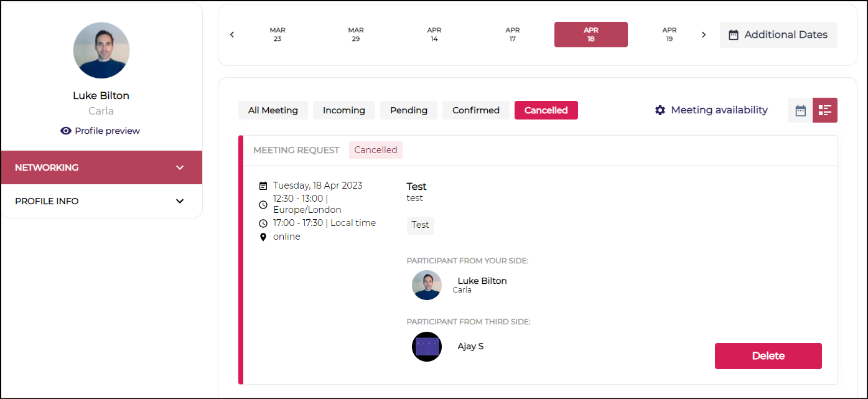Delete the cancelled meeting request
The image size is (868, 399).
pos(768,356)
